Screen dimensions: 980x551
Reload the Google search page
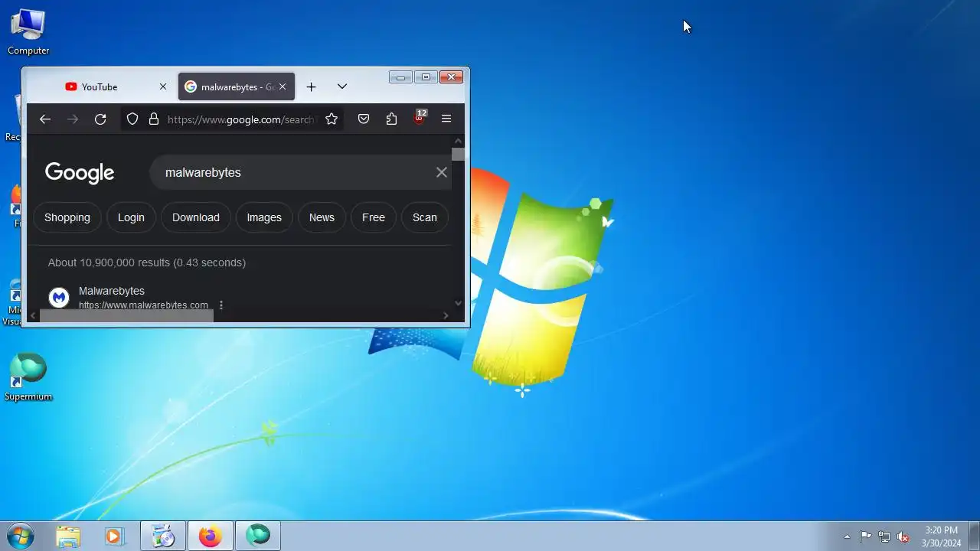click(100, 119)
